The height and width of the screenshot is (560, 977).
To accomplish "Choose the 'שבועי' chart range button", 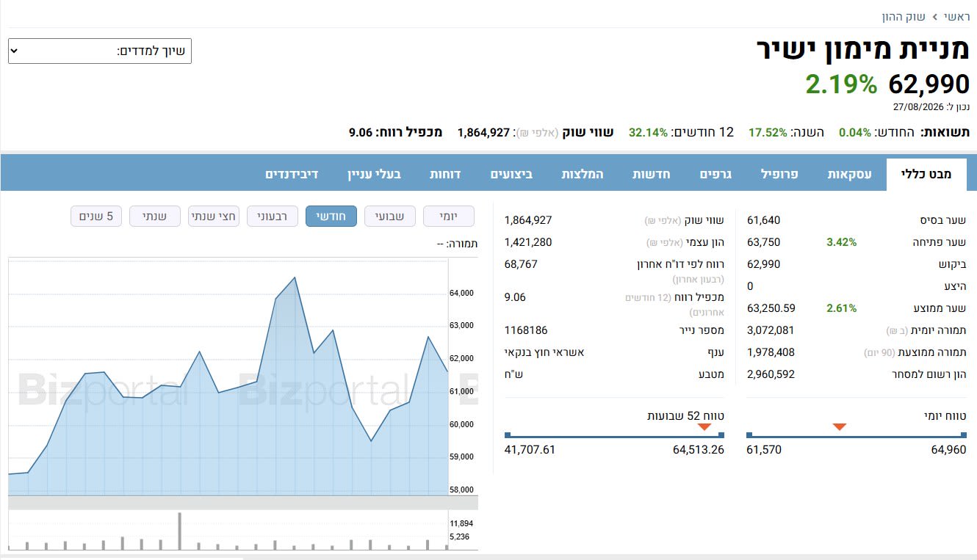I will point(390,217).
